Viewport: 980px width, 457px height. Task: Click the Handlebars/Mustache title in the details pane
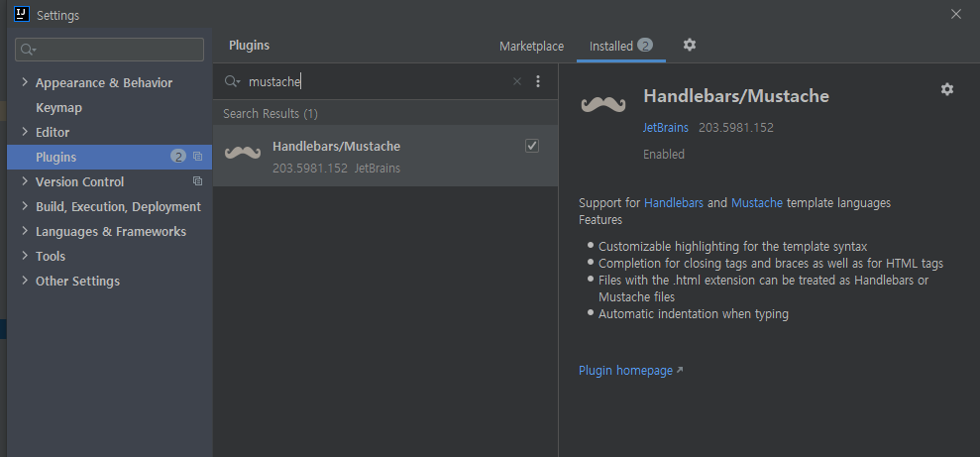point(736,96)
